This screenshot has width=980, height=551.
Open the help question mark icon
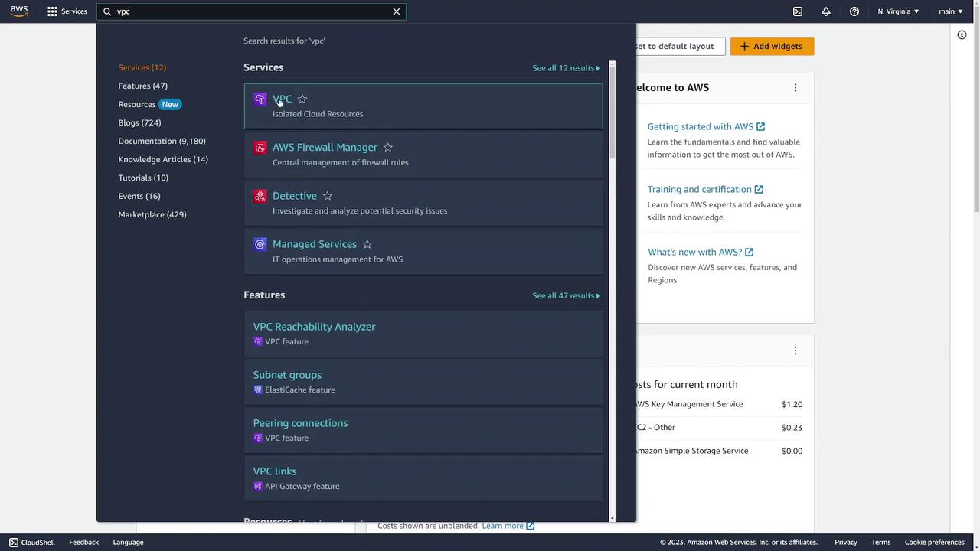(854, 11)
